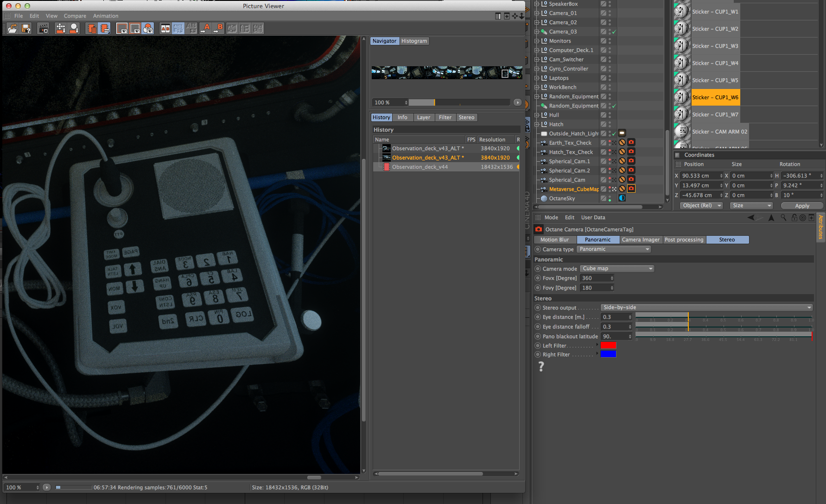Adjust the Eye distance [m.] slider

click(724, 317)
